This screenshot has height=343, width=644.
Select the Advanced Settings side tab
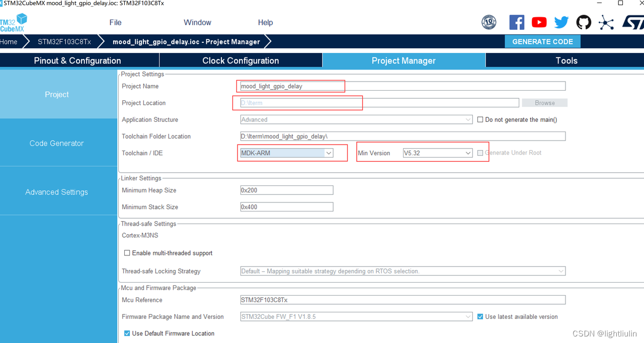click(58, 192)
